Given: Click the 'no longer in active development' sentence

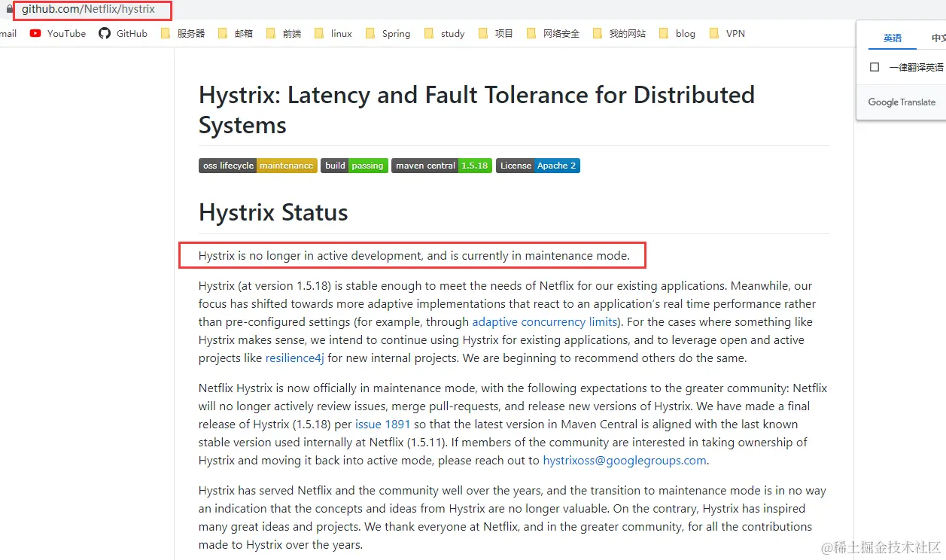Looking at the screenshot, I should tap(414, 255).
